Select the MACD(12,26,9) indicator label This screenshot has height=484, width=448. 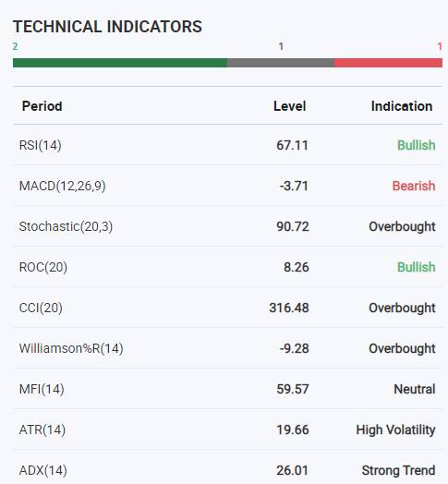(x=63, y=186)
